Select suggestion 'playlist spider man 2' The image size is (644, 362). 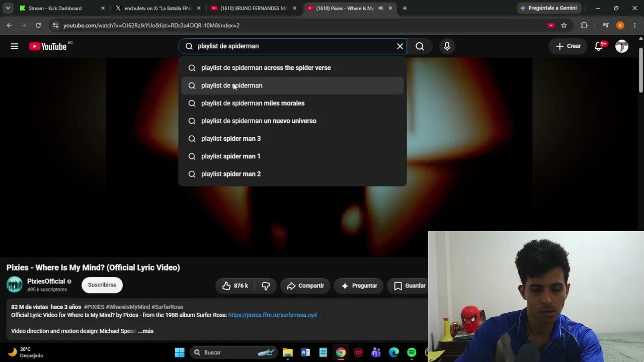coord(292,174)
